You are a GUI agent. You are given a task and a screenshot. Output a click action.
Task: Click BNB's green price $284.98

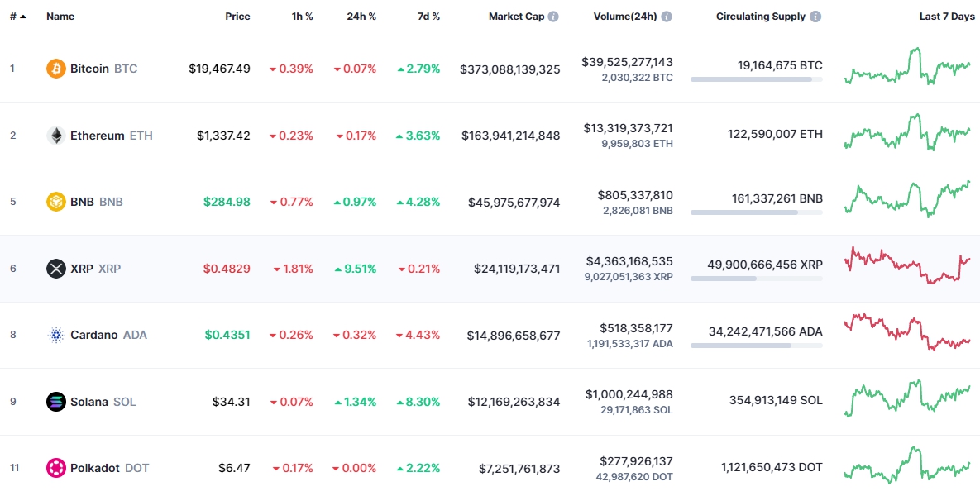point(227,202)
